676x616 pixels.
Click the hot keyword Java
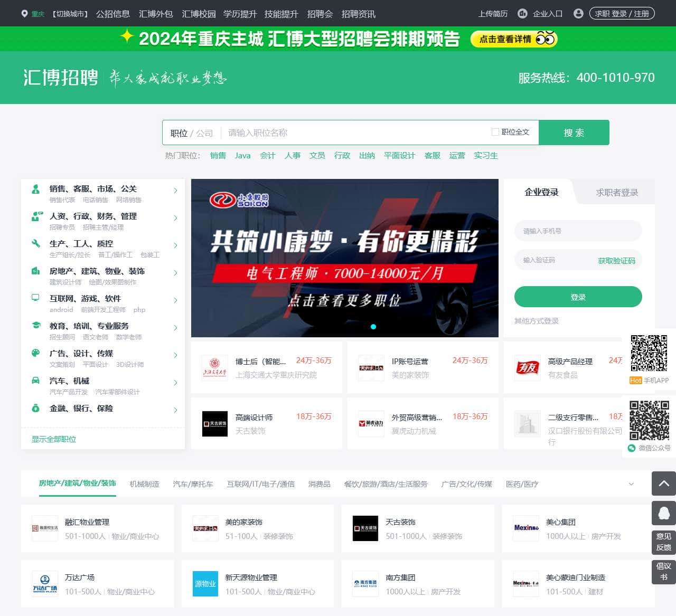click(243, 155)
